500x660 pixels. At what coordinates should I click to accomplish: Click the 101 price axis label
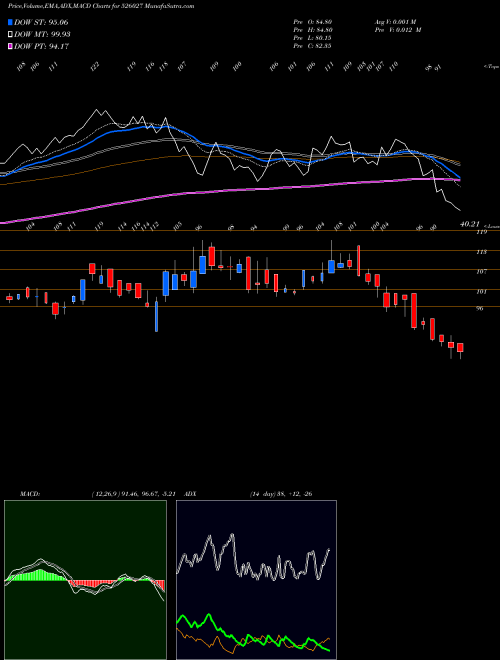(481, 291)
